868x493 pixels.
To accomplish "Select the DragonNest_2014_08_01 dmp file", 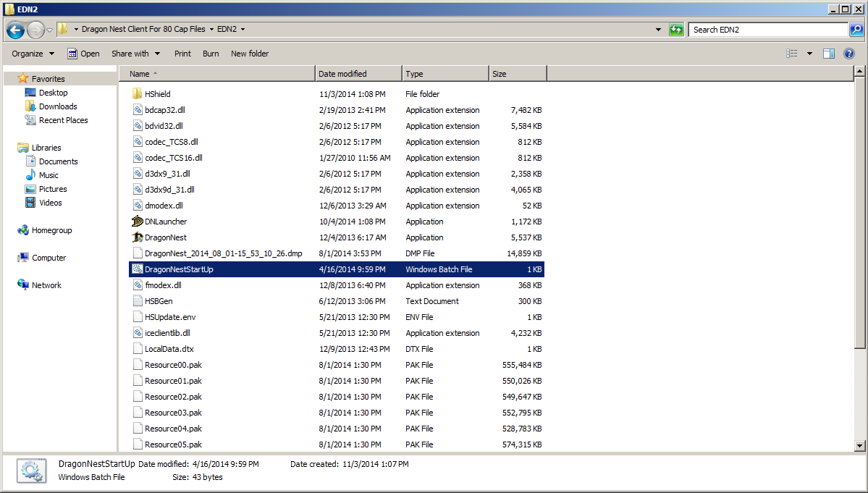I will (223, 253).
